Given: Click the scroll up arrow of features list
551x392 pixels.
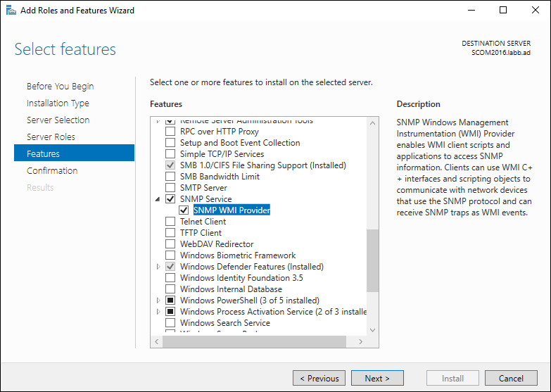Looking at the screenshot, I should (x=372, y=123).
